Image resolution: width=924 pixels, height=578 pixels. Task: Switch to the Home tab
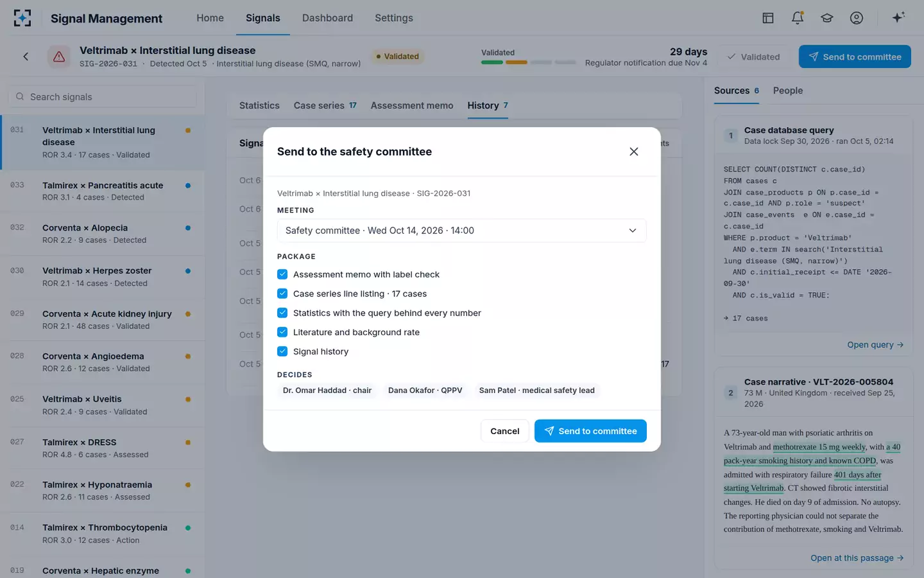210,18
